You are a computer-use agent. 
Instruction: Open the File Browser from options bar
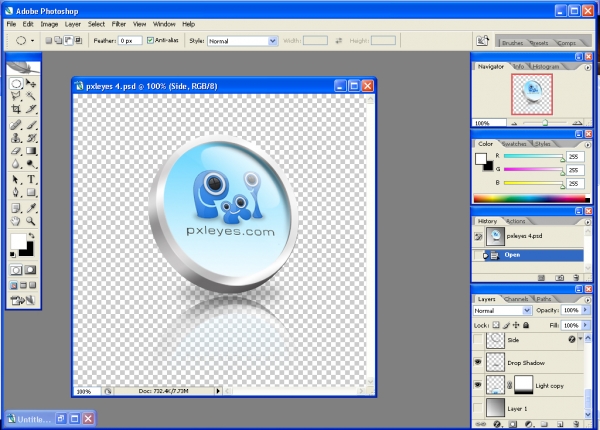482,41
